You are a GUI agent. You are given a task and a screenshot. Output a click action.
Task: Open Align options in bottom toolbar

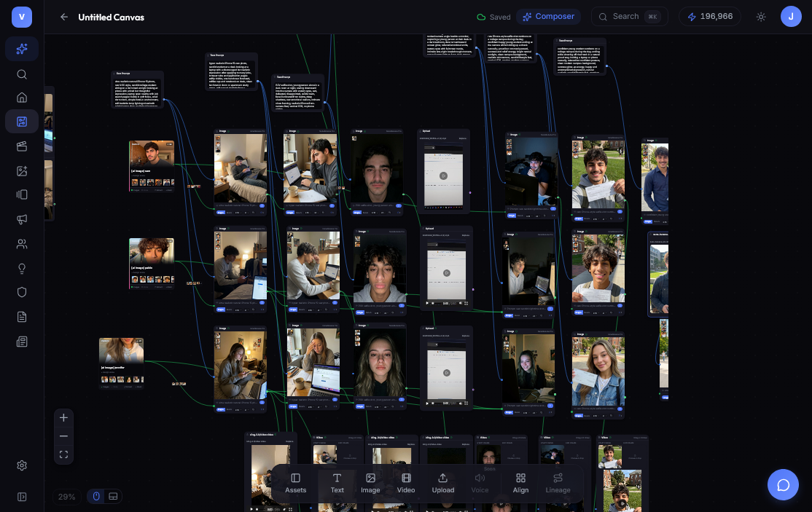point(520,483)
